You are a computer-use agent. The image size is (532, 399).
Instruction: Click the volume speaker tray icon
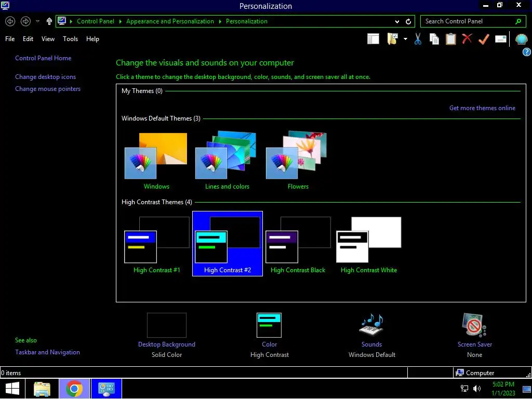(x=477, y=389)
